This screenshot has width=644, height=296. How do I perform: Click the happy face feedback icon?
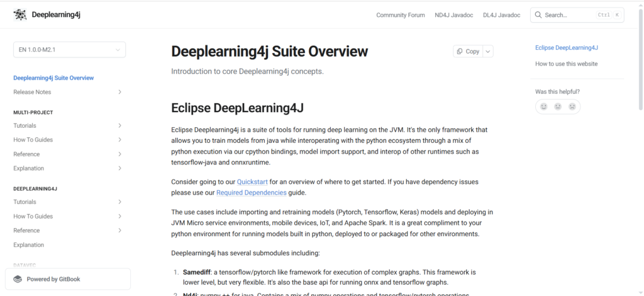[544, 106]
